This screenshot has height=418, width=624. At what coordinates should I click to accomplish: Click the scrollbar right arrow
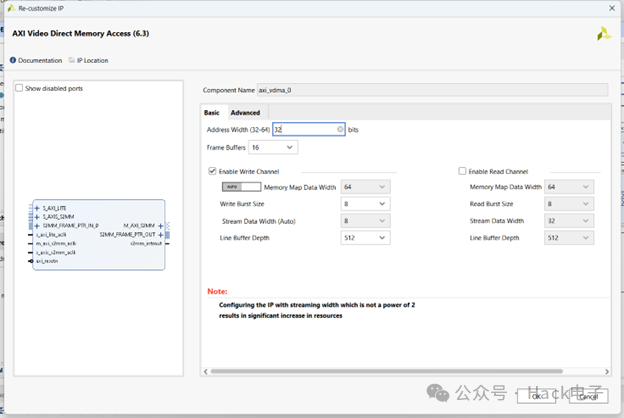coord(607,371)
